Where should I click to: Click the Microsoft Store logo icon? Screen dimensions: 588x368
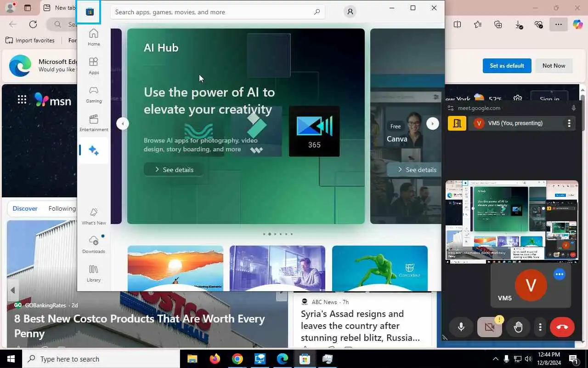pyautogui.click(x=90, y=12)
